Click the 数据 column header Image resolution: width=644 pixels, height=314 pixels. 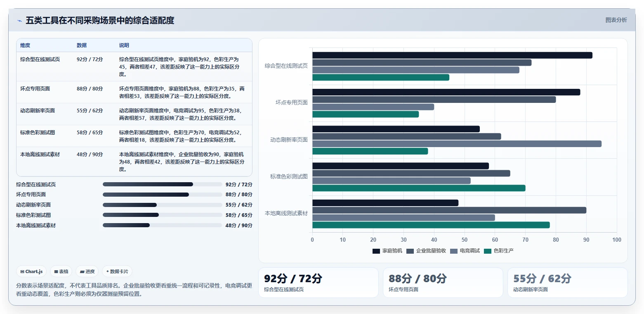[82, 45]
